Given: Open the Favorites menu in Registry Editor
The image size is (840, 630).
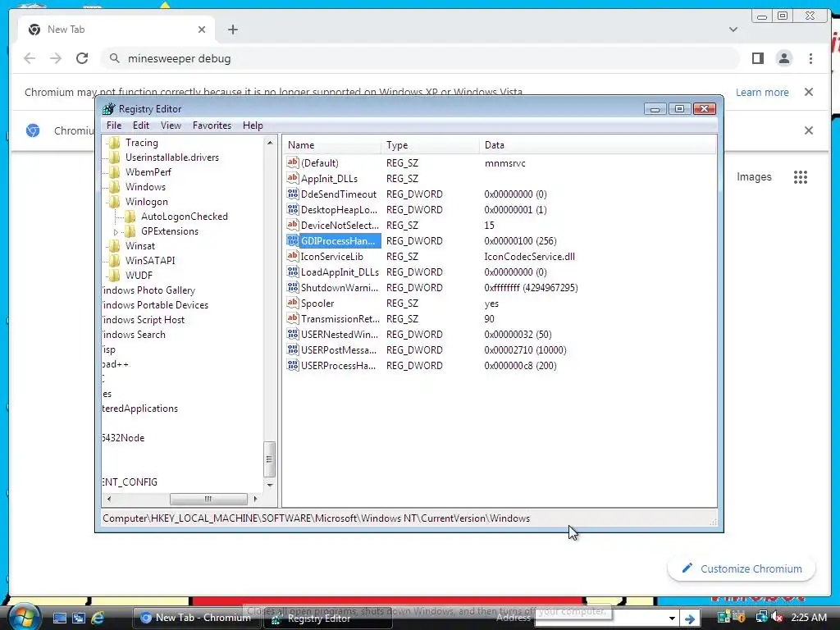Looking at the screenshot, I should point(212,126).
